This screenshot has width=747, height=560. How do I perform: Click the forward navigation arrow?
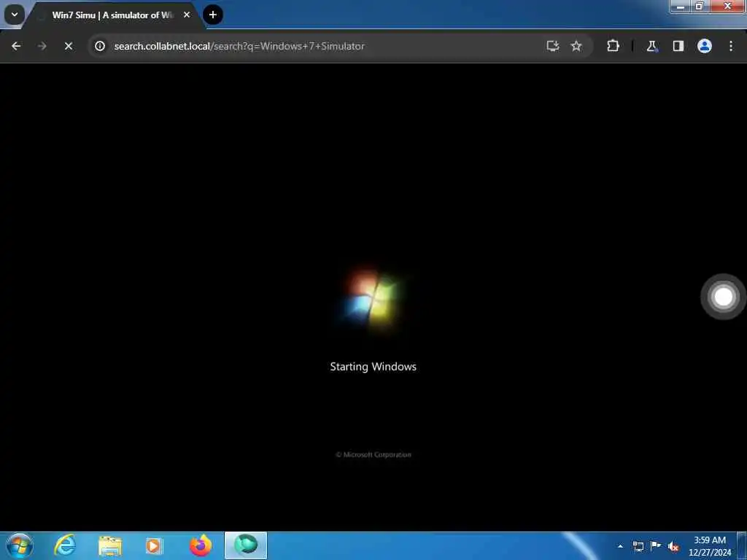[x=42, y=46]
